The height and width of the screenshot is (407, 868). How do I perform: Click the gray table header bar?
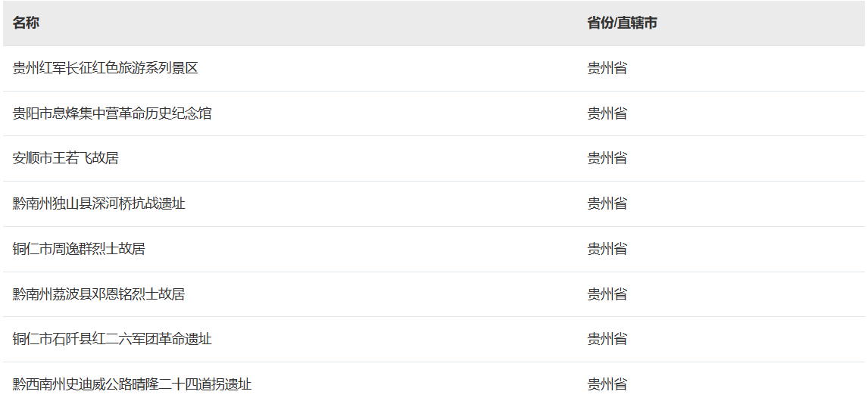point(434,23)
